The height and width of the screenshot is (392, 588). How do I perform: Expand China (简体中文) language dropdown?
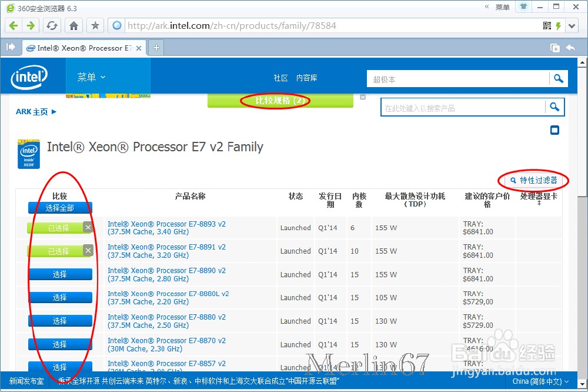click(540, 381)
